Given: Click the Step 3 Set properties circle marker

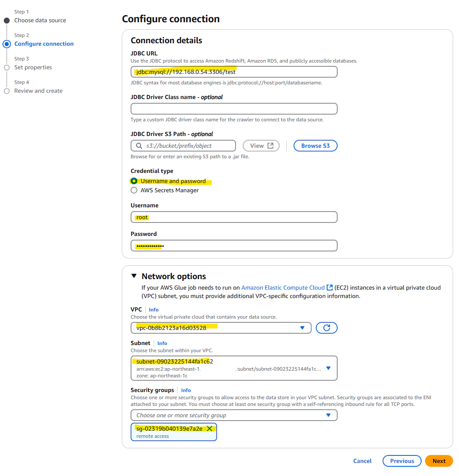Looking at the screenshot, I should pyautogui.click(x=7, y=68).
